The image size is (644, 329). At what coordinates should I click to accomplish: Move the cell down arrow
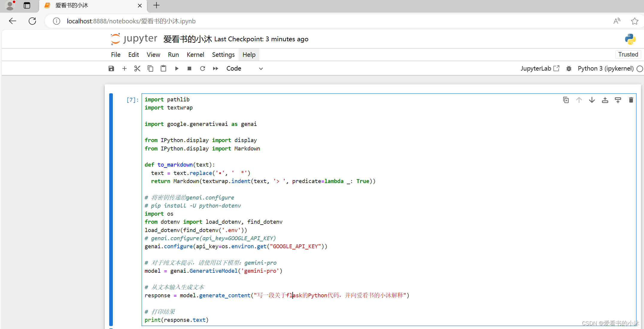[x=592, y=100]
